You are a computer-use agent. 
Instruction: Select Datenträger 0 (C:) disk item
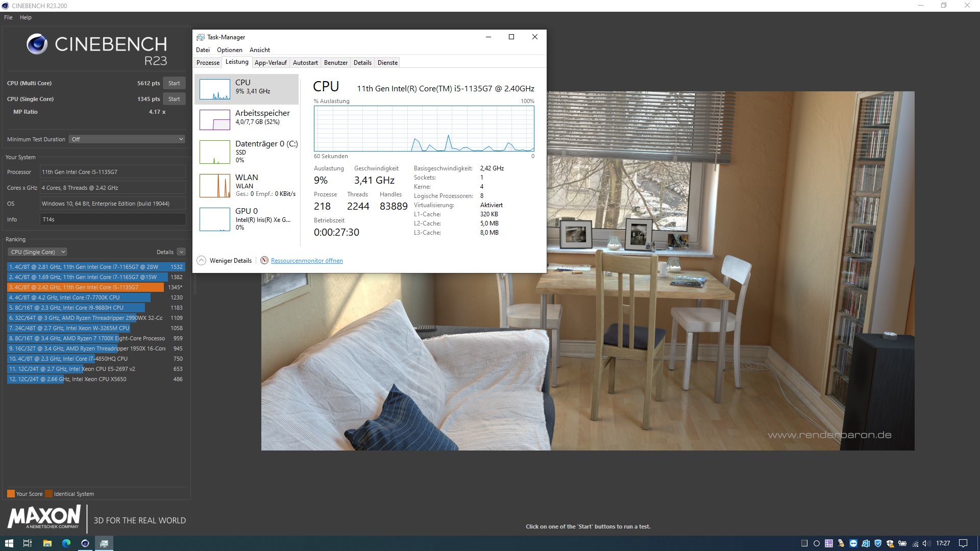[x=247, y=152]
